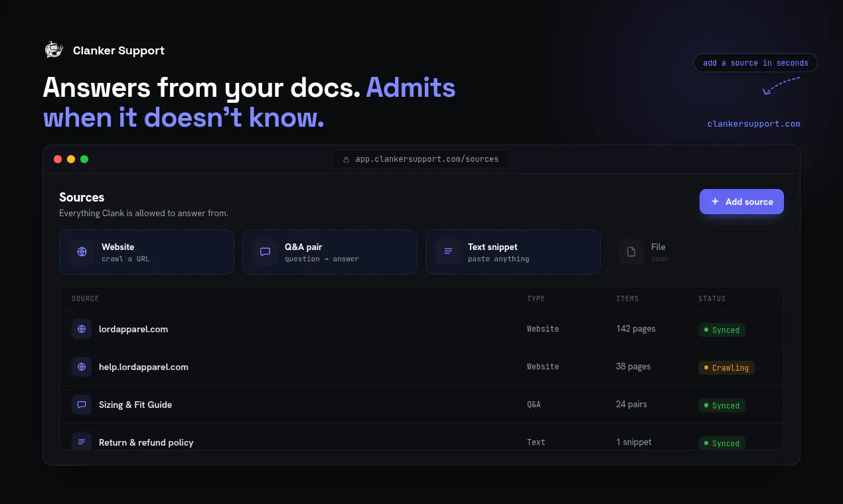Open the clankersupport.com link
843x504 pixels.
click(x=753, y=124)
